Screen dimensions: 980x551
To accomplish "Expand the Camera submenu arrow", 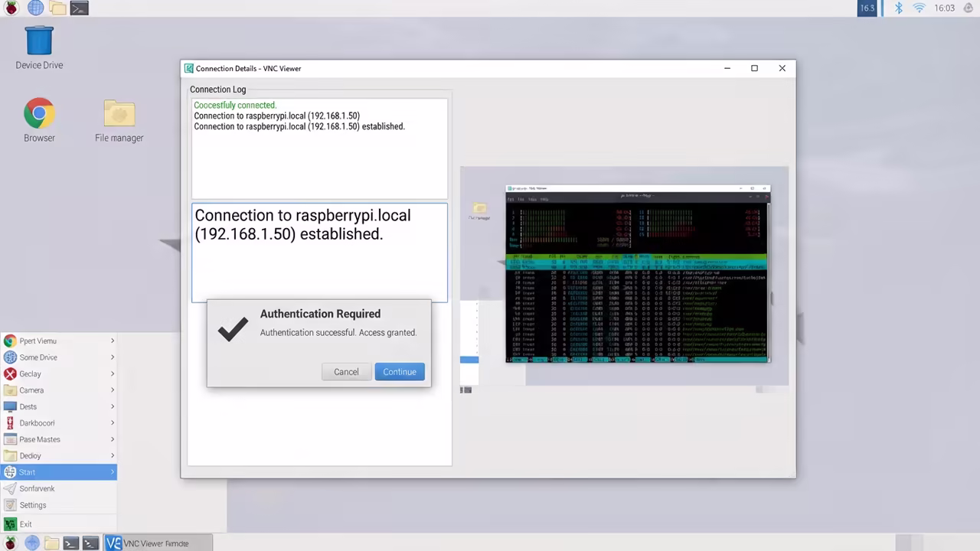I will click(113, 390).
